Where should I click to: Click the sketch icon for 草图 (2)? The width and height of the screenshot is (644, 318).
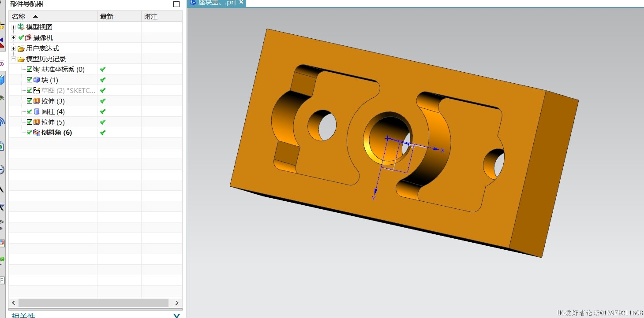37,90
